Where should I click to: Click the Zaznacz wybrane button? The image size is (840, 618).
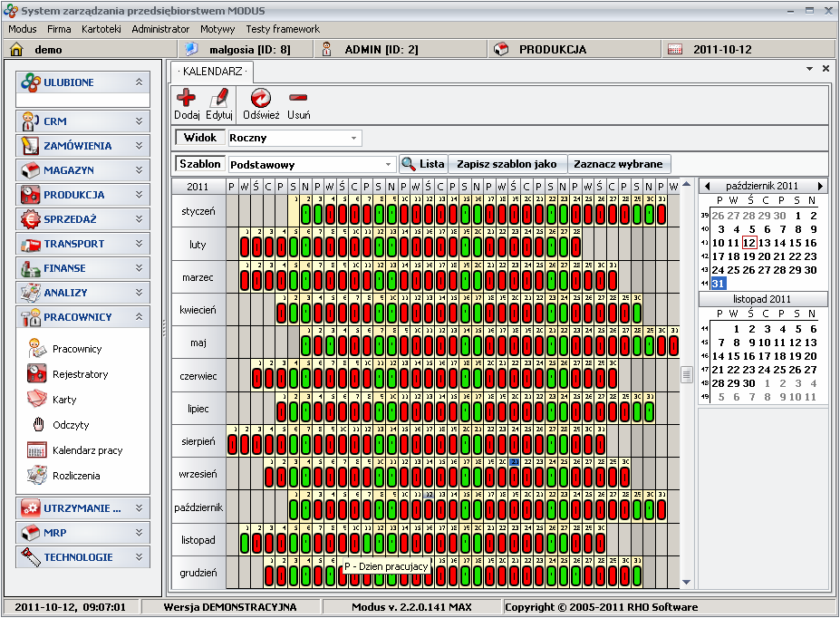pos(620,164)
